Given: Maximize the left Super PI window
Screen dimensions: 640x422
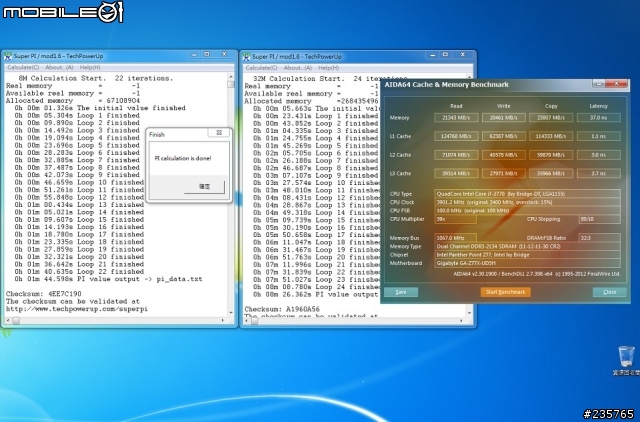Looking at the screenshot, I should (207, 54).
